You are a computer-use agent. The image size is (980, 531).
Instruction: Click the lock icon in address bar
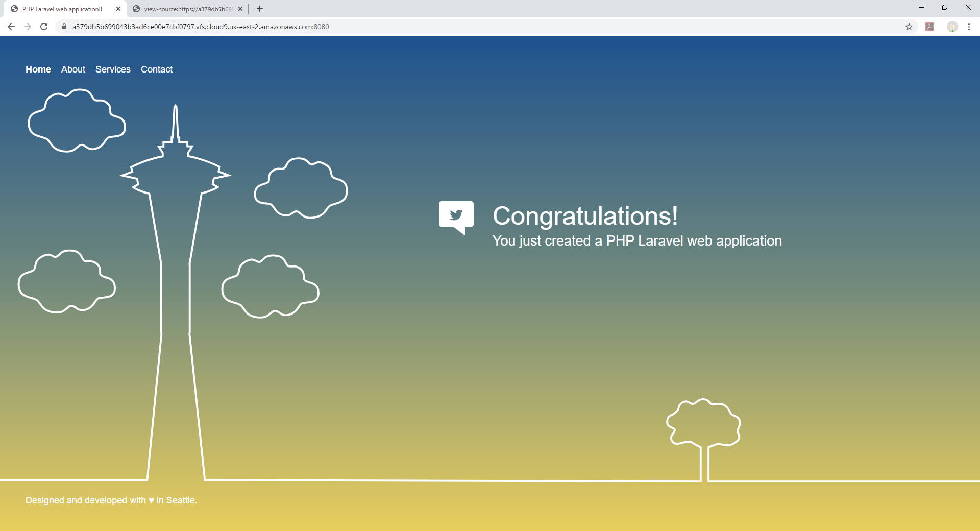coord(64,27)
